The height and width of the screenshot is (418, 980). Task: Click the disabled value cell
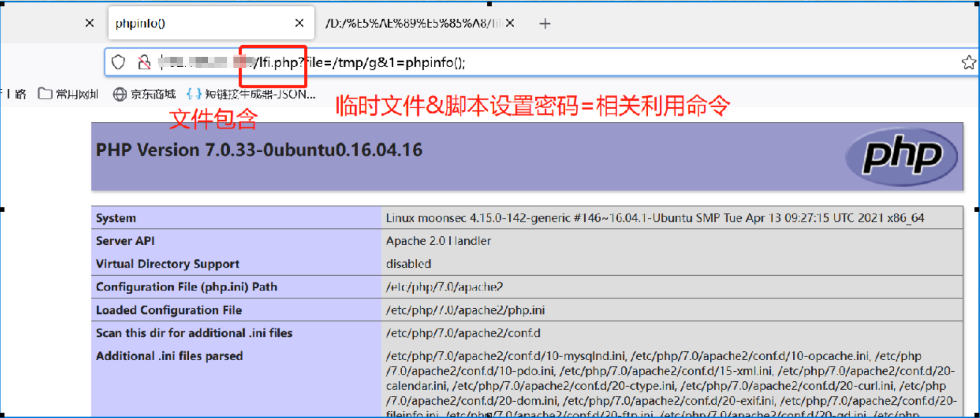pyautogui.click(x=409, y=264)
